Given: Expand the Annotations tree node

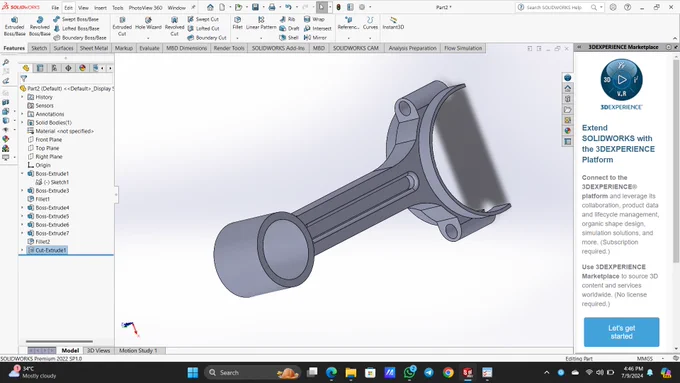Looking at the screenshot, I should point(23,114).
